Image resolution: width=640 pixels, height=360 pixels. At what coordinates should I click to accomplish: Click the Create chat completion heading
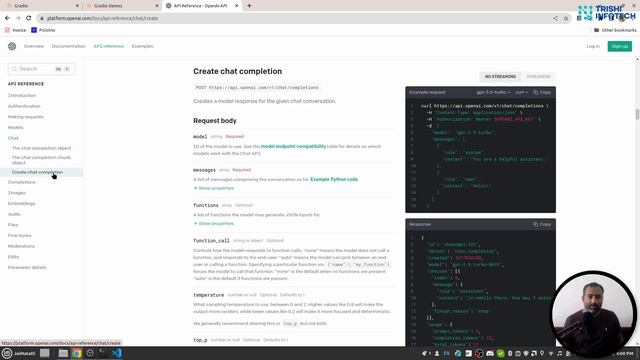[x=238, y=71]
